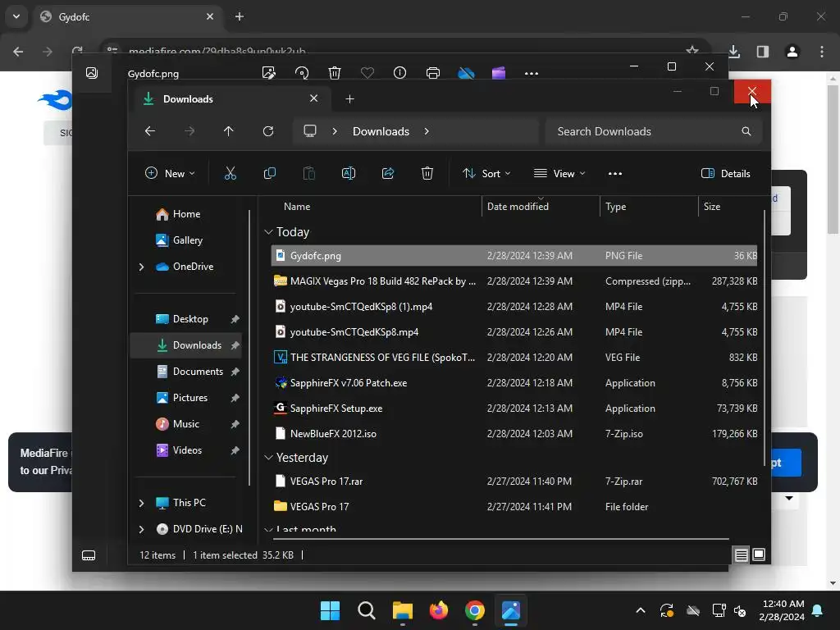
Task: Delete the image in Photos app toolbar
Action: (335, 73)
